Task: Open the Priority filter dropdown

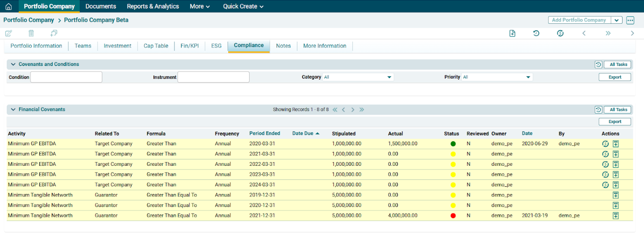Action: click(x=496, y=77)
